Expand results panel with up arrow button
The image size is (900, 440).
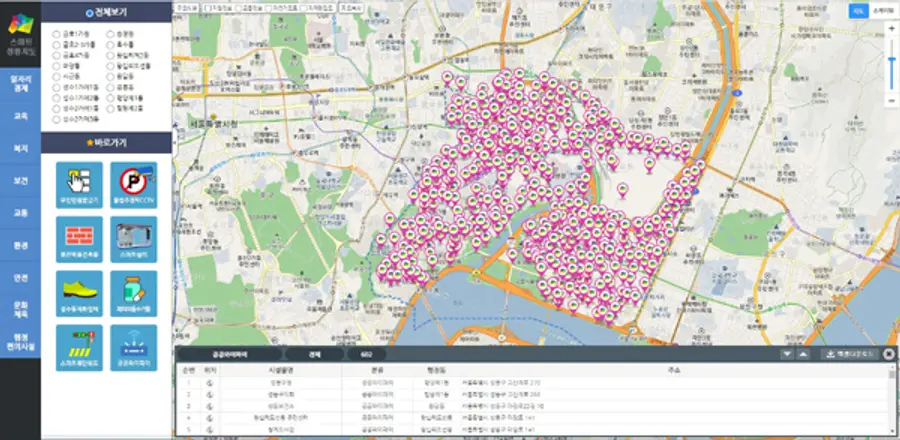pos(803,354)
